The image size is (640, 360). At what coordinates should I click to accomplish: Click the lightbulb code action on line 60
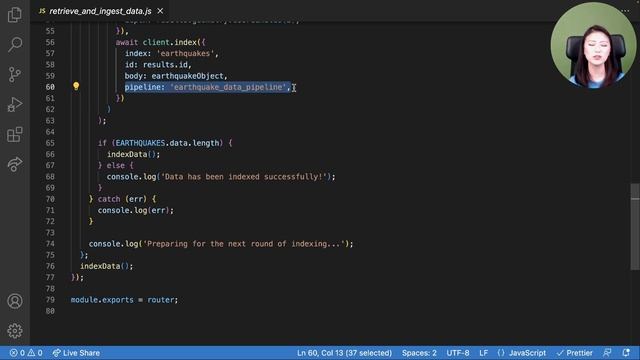coord(76,86)
